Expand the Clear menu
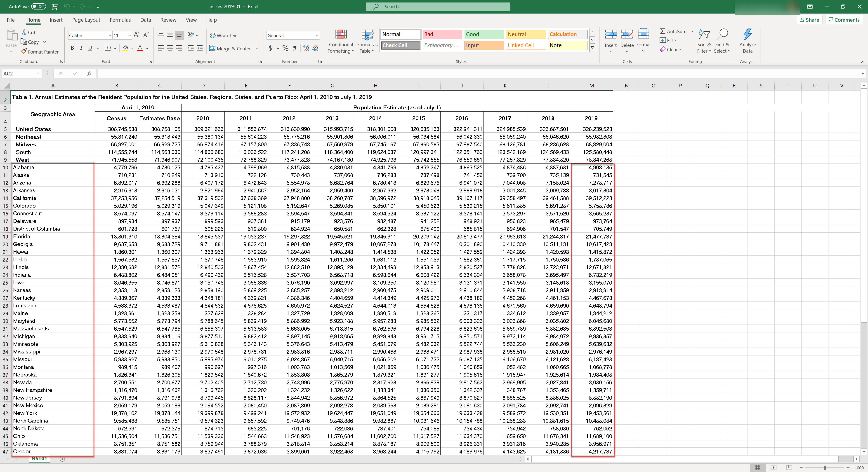This screenshot has height=472, width=868. click(x=670, y=49)
